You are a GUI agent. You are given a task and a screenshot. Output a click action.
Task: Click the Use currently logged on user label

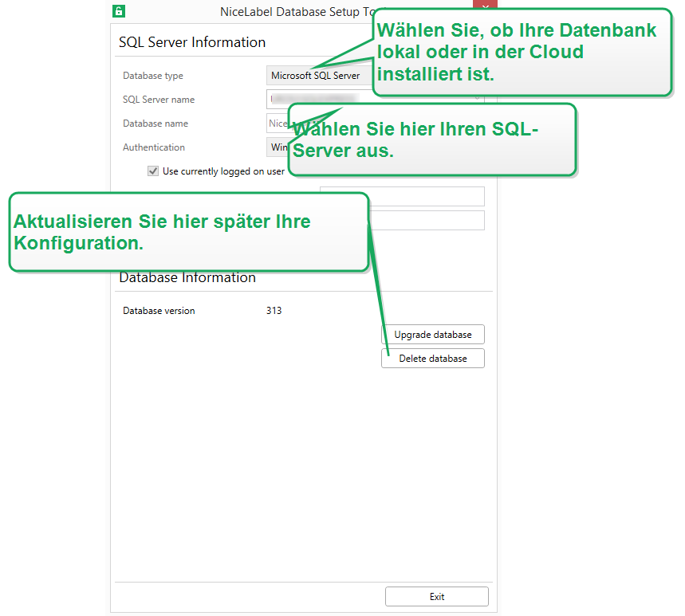[223, 171]
